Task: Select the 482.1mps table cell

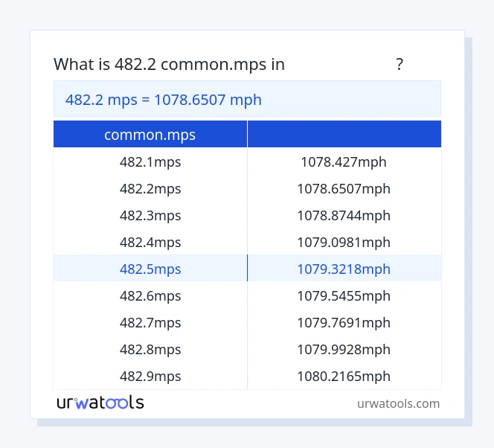Action: [150, 161]
